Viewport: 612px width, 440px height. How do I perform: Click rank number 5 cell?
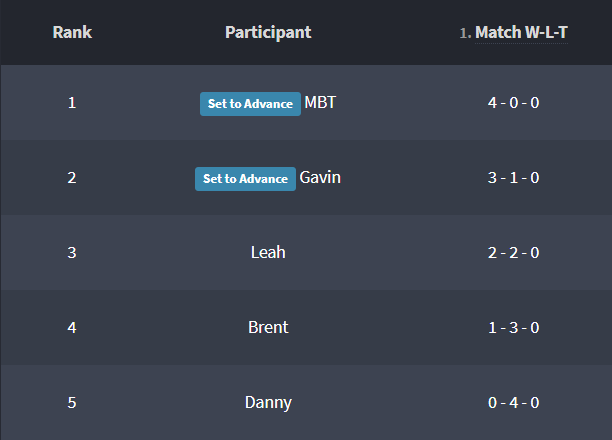pos(72,402)
